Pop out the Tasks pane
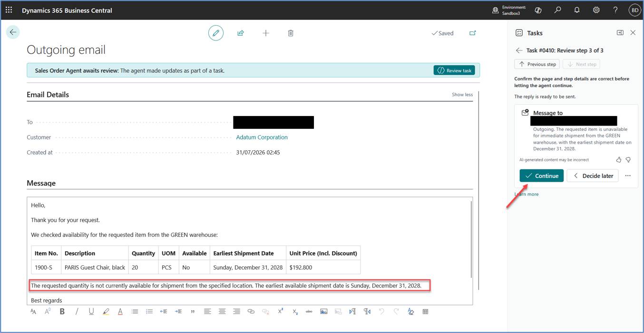644x333 pixels. pyautogui.click(x=620, y=33)
